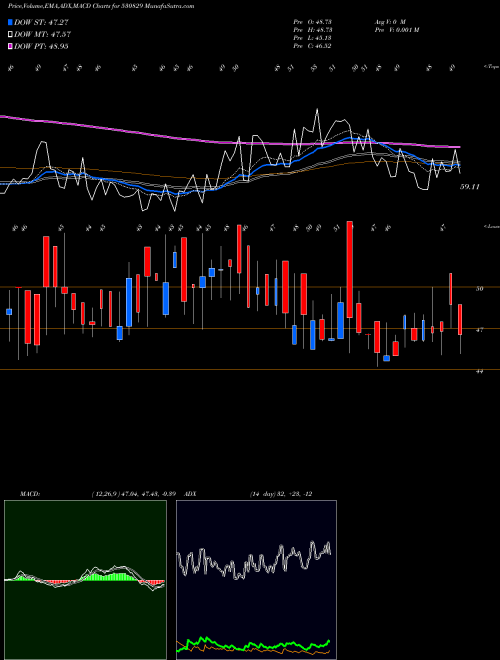Click the chart title mentioning MunafaSutra.com

(x=101, y=6)
